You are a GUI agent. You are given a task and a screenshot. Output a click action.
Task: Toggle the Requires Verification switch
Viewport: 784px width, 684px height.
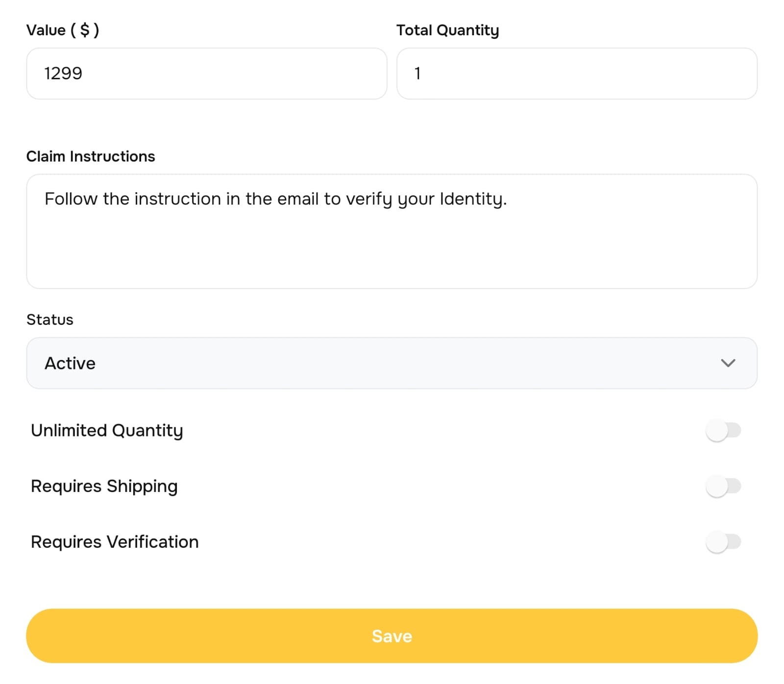point(723,542)
